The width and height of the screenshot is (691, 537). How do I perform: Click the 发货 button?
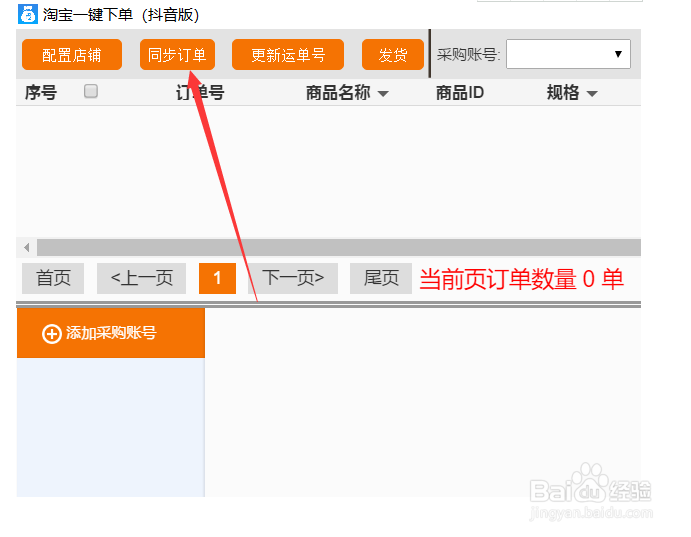(x=393, y=55)
